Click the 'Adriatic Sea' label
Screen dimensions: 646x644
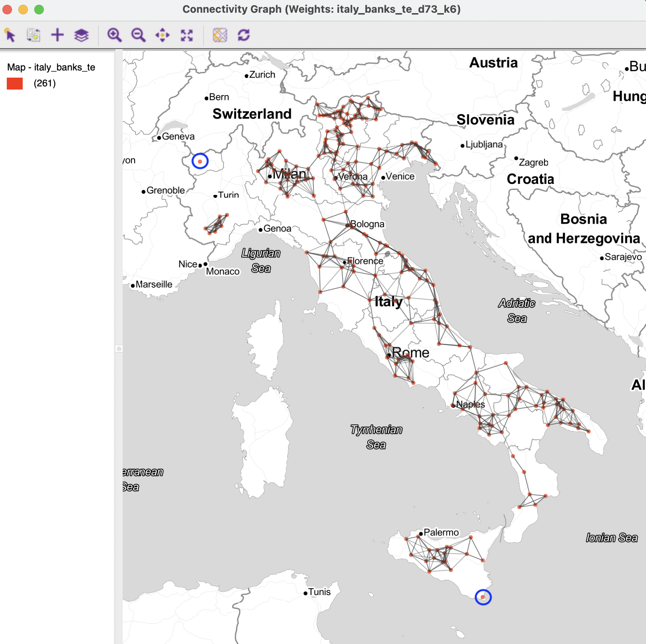517,310
